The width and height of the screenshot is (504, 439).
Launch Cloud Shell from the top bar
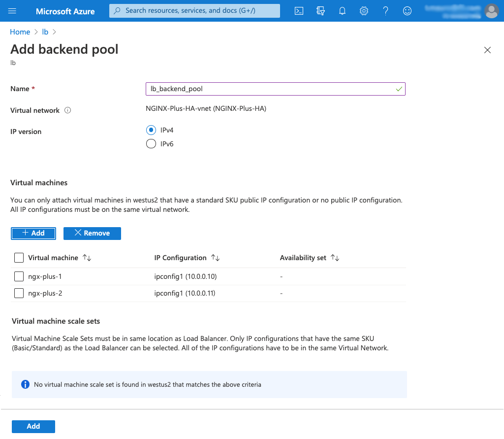[299, 11]
